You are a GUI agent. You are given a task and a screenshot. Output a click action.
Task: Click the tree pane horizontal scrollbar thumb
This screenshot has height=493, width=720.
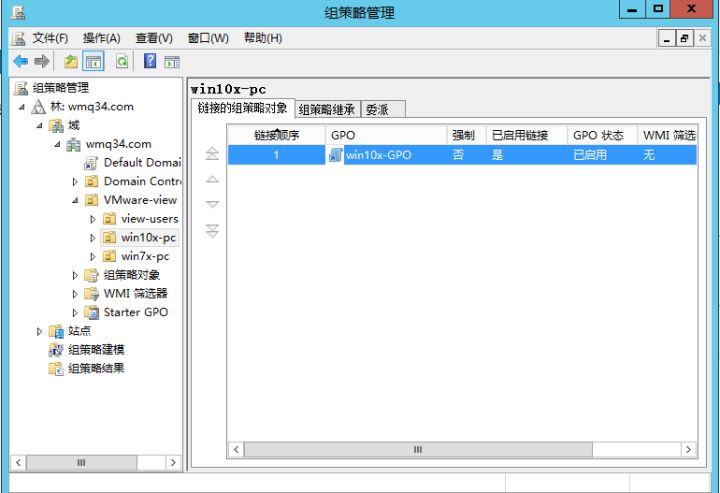(x=81, y=462)
